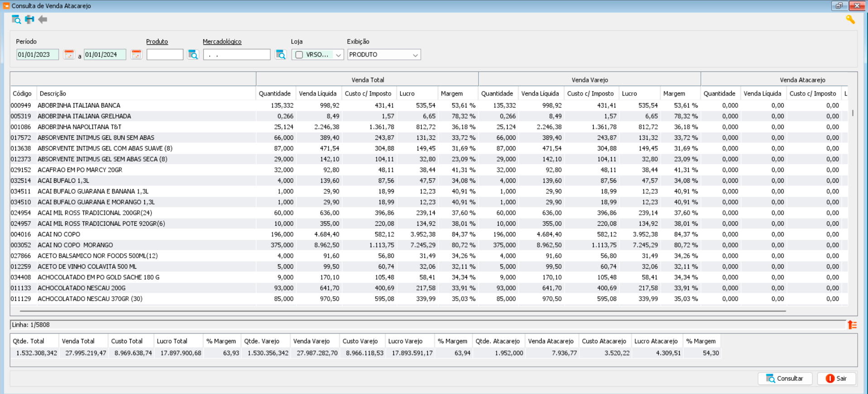Click the yellow key icon
868x394 pixels.
pyautogui.click(x=850, y=19)
